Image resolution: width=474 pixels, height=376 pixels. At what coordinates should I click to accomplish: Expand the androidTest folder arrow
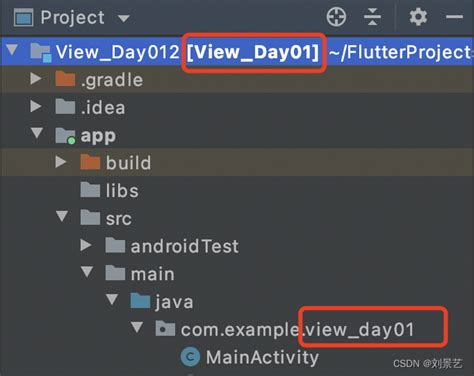pos(86,245)
